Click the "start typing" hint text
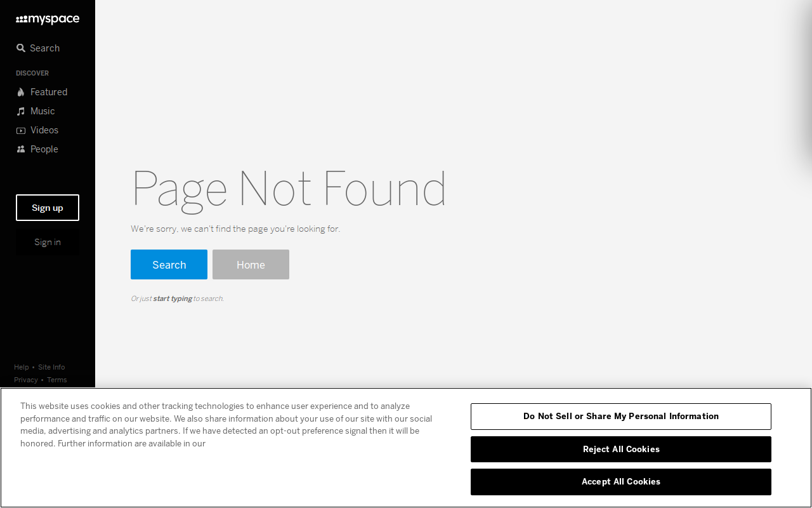Viewport: 812px width, 508px height. click(173, 298)
